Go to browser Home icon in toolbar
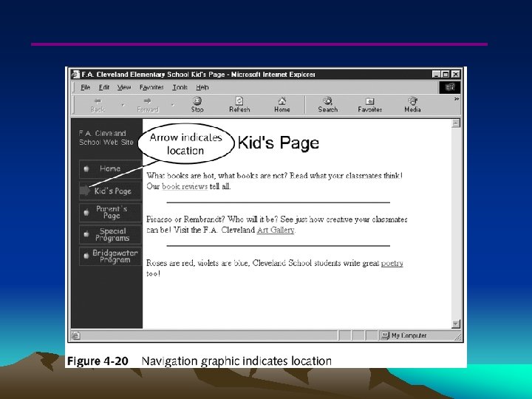The height and width of the screenshot is (399, 532). (x=282, y=100)
